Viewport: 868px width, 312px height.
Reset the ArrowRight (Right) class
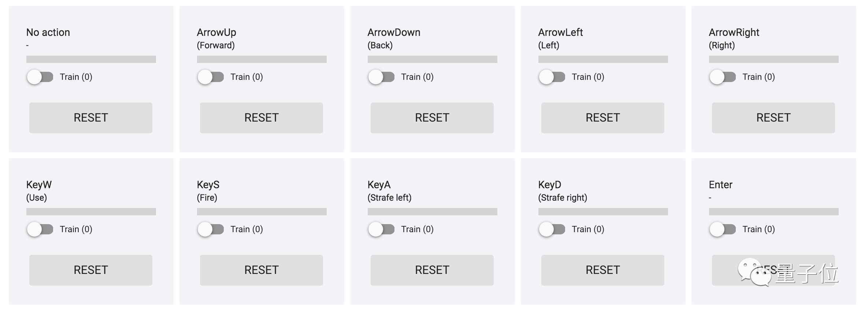tap(774, 118)
